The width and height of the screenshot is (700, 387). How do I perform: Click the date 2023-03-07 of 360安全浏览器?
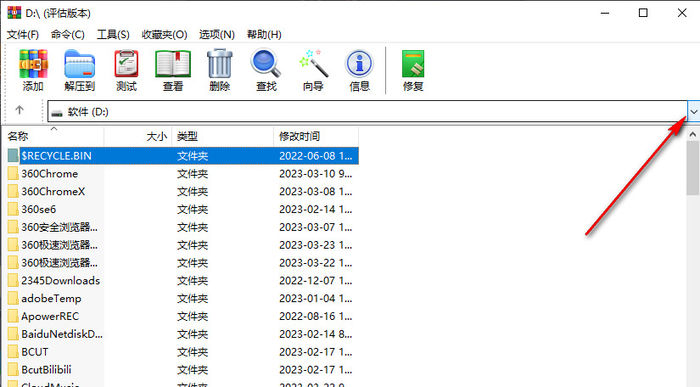tap(316, 227)
